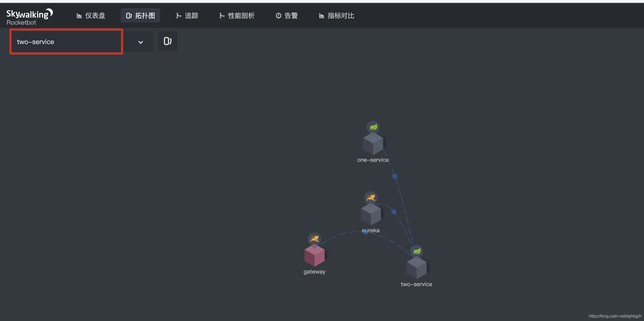Screen dimensions: 644x321
Task: Click the one-service cube node
Action: coord(373,144)
